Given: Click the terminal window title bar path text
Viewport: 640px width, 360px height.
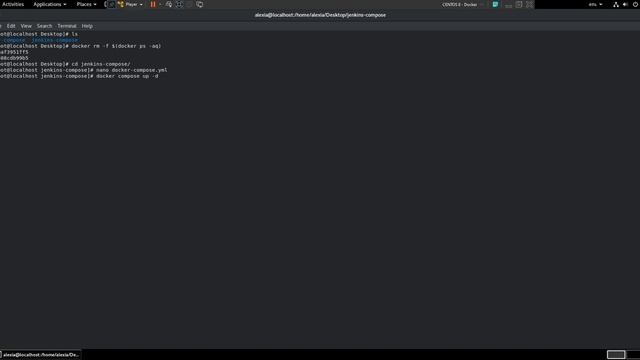Looking at the screenshot, I should point(320,15).
